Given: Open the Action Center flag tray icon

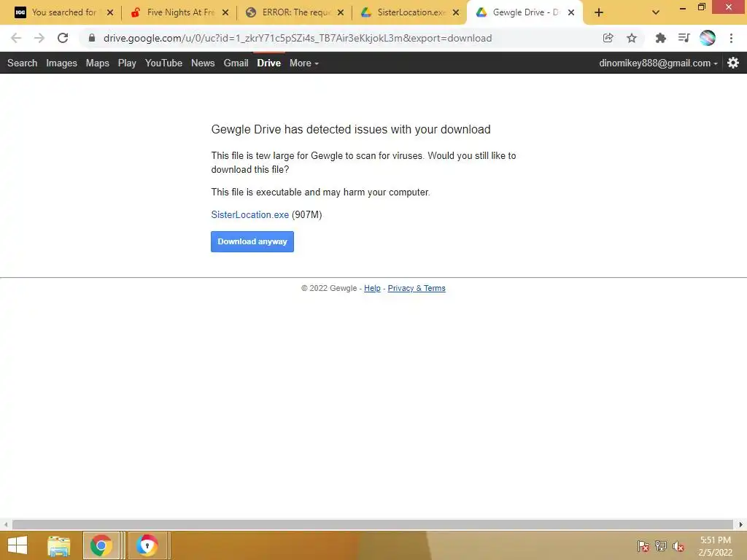Looking at the screenshot, I should [643, 546].
